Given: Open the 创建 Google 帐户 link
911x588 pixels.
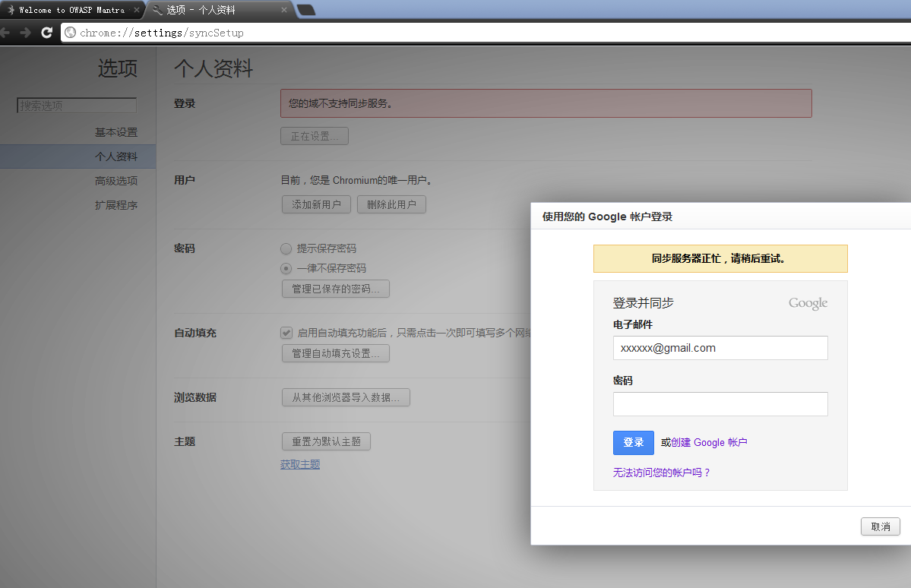Looking at the screenshot, I should tap(709, 443).
